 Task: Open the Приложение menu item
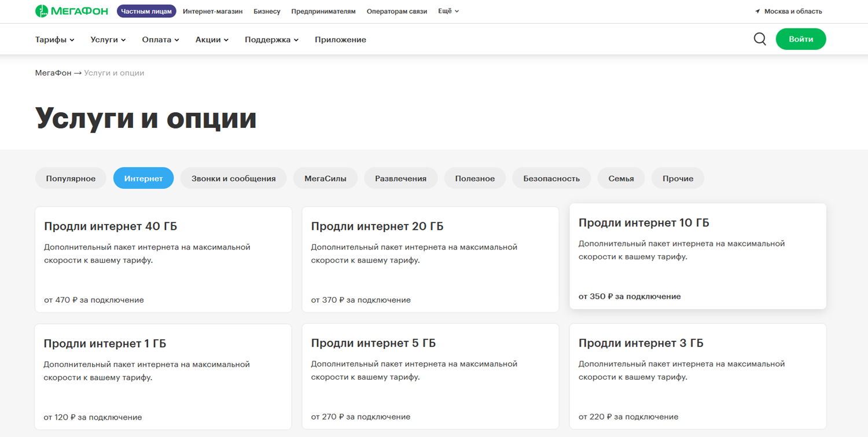340,39
